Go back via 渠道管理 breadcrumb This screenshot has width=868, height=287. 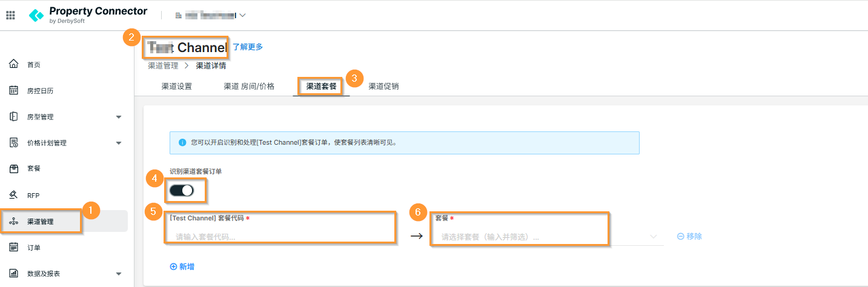coord(163,65)
